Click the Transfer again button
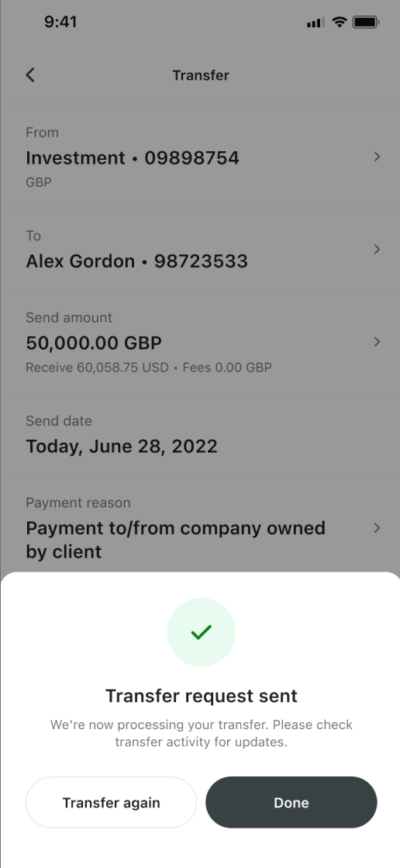 click(111, 803)
